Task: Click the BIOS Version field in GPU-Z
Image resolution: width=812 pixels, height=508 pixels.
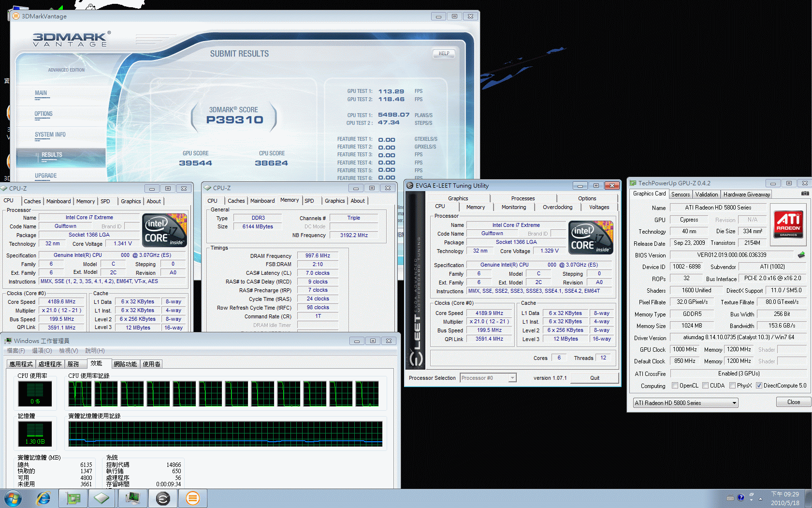Action: coord(731,255)
